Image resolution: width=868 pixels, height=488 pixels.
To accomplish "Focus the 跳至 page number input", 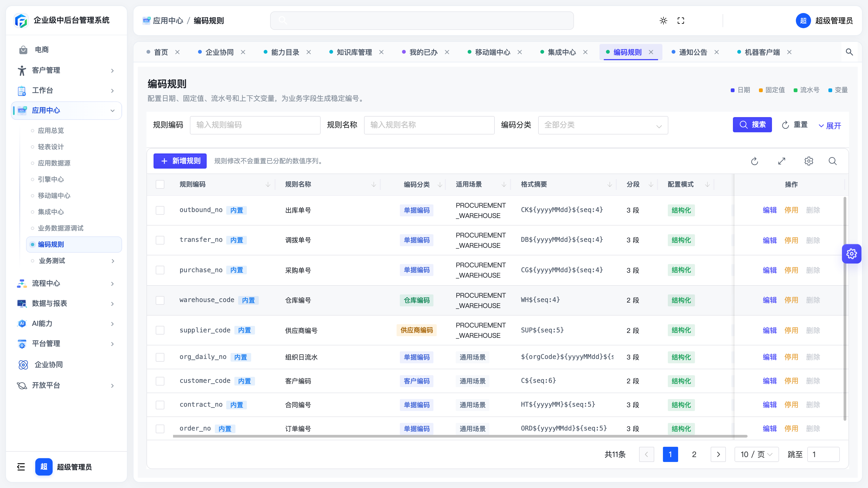I will coord(823,455).
